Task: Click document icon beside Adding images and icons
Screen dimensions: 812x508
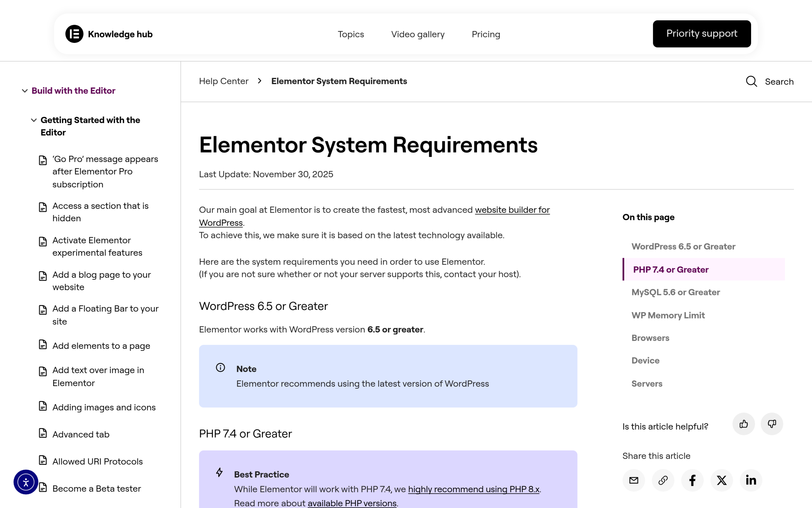Action: (x=43, y=406)
